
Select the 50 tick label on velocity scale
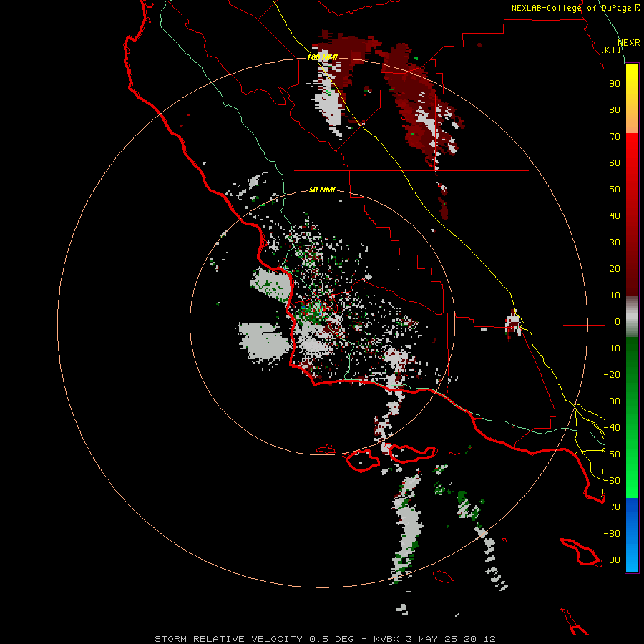(615, 190)
